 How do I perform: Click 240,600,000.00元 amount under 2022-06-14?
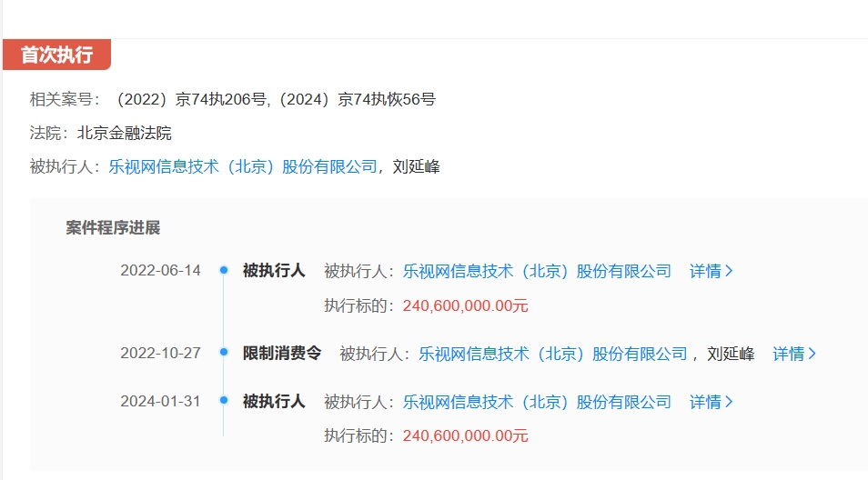[x=466, y=305]
